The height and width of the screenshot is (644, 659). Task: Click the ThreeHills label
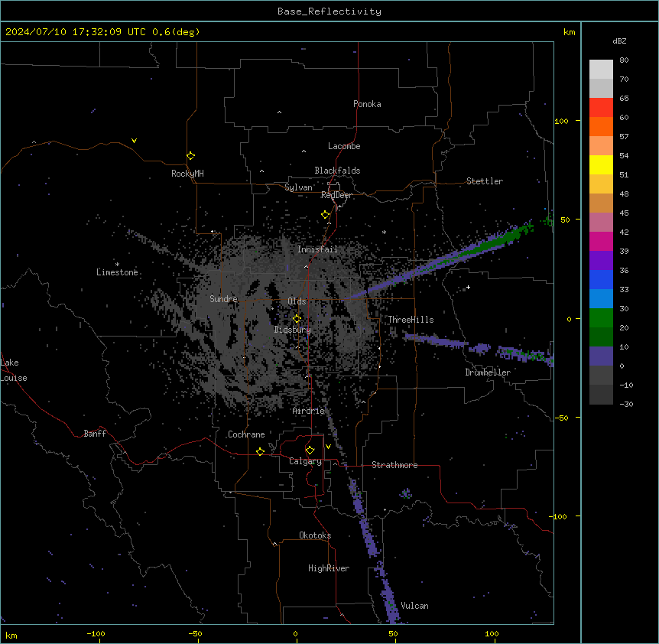411,320
